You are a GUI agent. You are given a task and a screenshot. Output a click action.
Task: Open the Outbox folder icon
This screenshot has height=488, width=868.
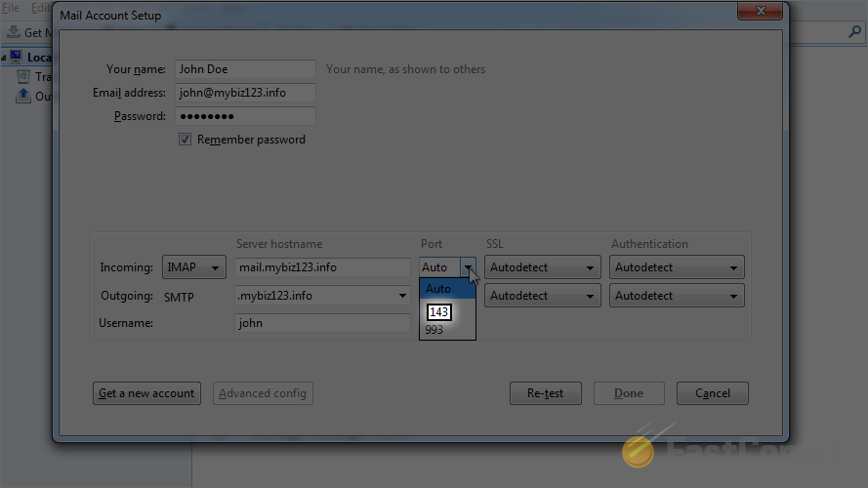23,96
